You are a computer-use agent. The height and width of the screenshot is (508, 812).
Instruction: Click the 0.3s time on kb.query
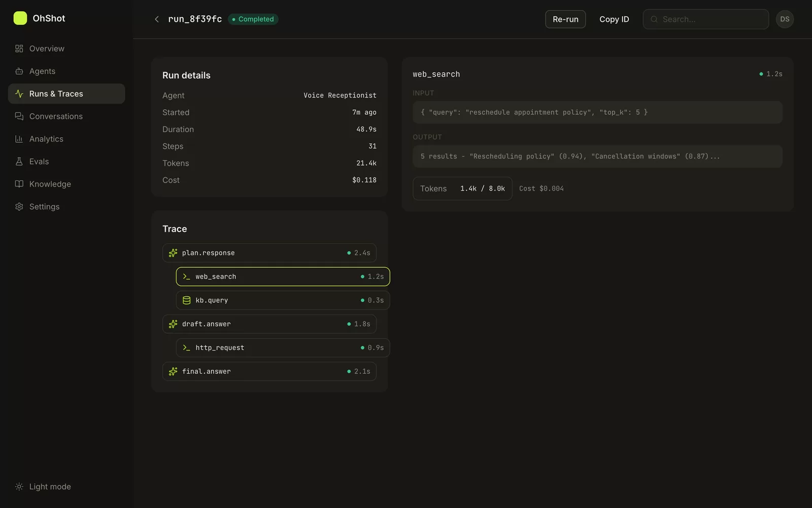click(376, 300)
